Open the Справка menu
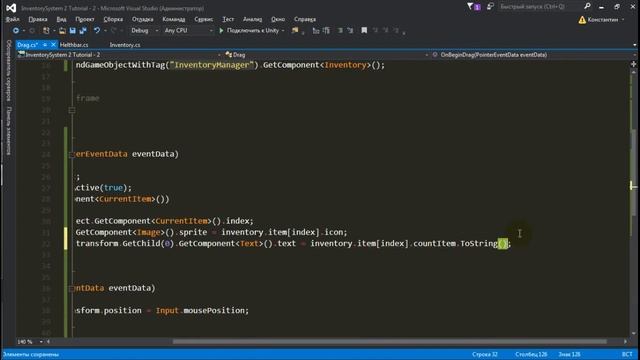 pos(304,19)
